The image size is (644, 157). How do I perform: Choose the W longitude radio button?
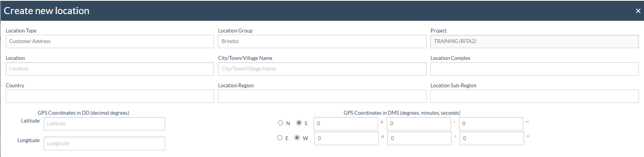coord(297,138)
